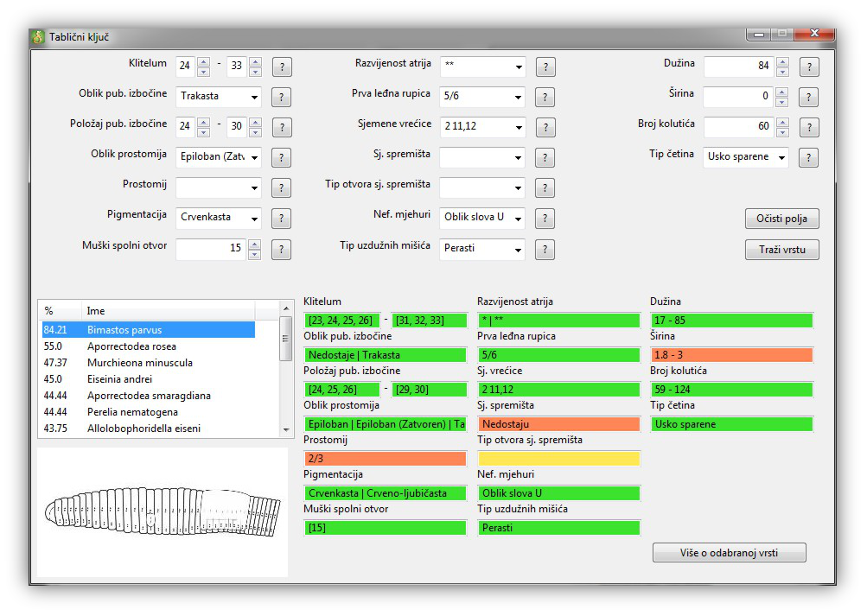Click Više o odabranoj vrsti button
Viewport: 867px width, 616px height.
point(729,553)
